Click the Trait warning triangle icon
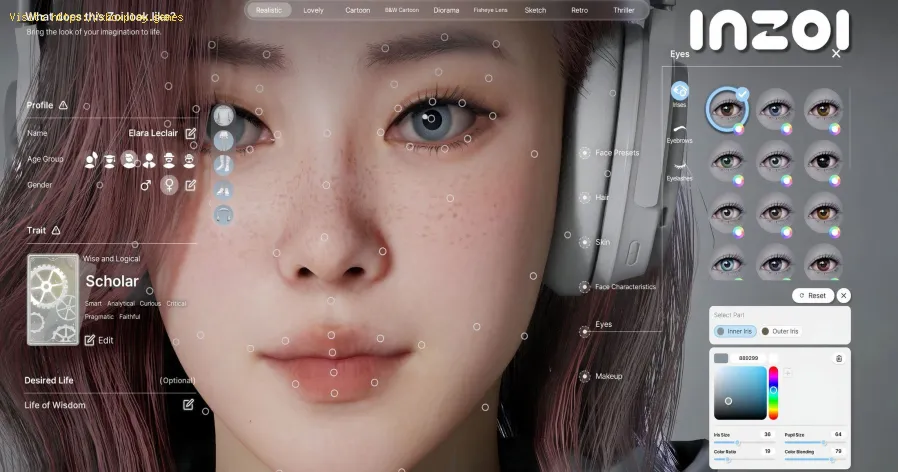The width and height of the screenshot is (898, 472). click(56, 230)
